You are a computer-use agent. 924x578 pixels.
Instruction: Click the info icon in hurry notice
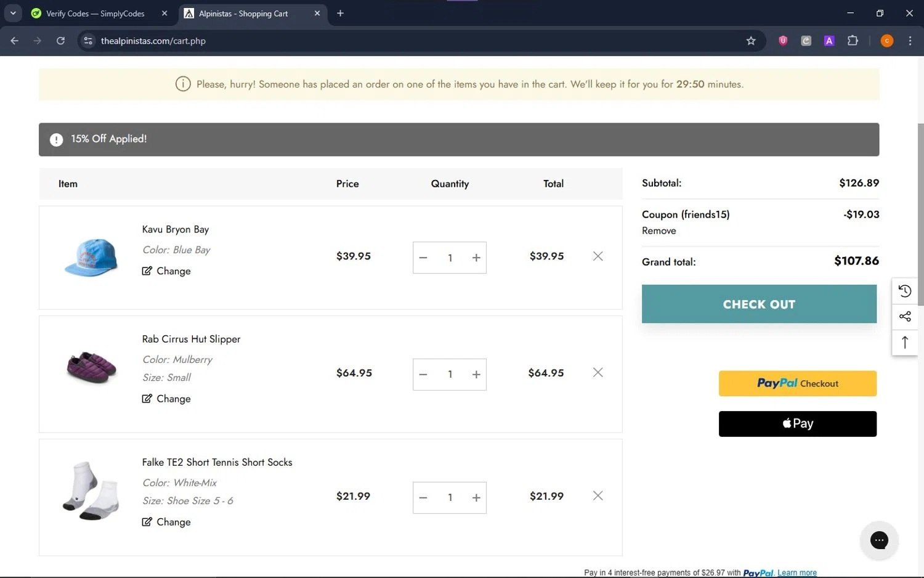(x=183, y=84)
